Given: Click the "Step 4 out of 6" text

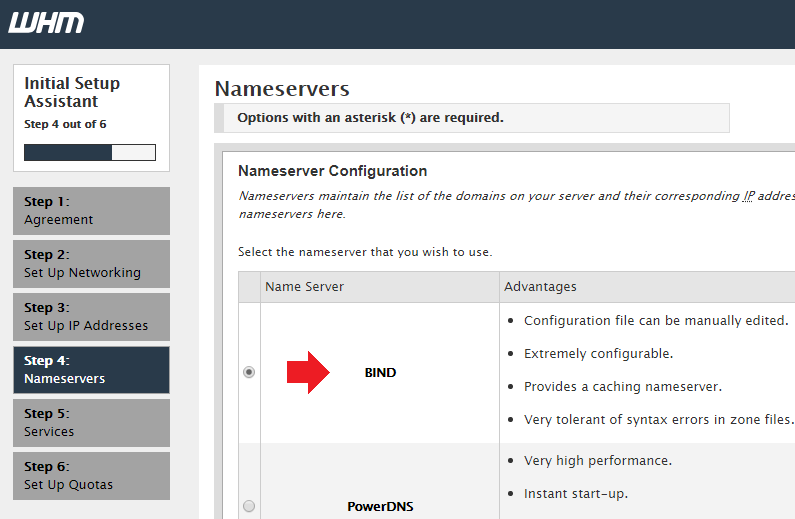Looking at the screenshot, I should (x=65, y=124).
